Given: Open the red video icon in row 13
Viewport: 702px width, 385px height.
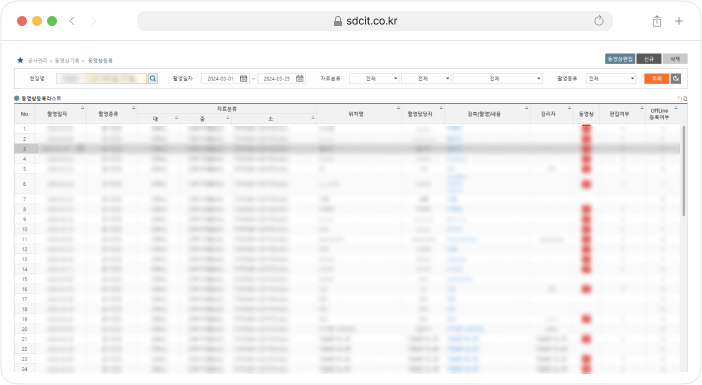Looking at the screenshot, I should [x=586, y=259].
